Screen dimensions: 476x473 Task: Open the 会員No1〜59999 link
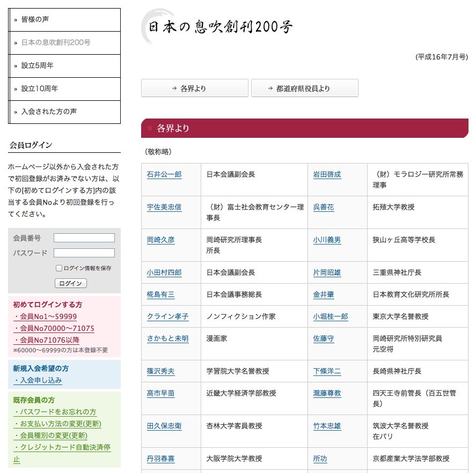coord(45,317)
